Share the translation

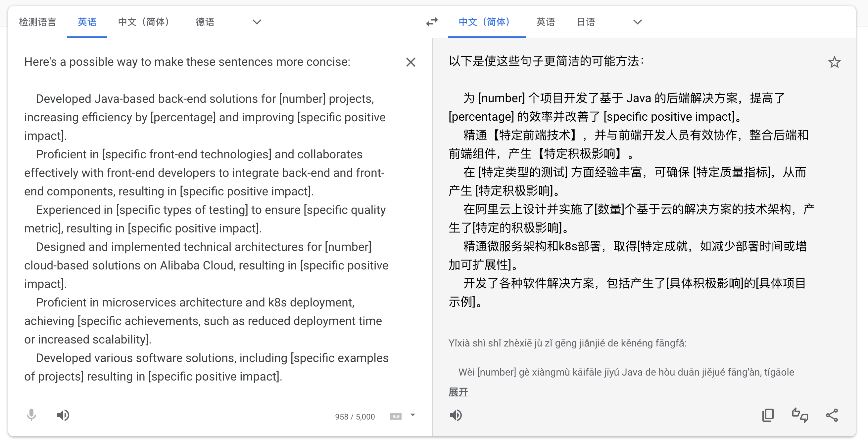coord(832,415)
